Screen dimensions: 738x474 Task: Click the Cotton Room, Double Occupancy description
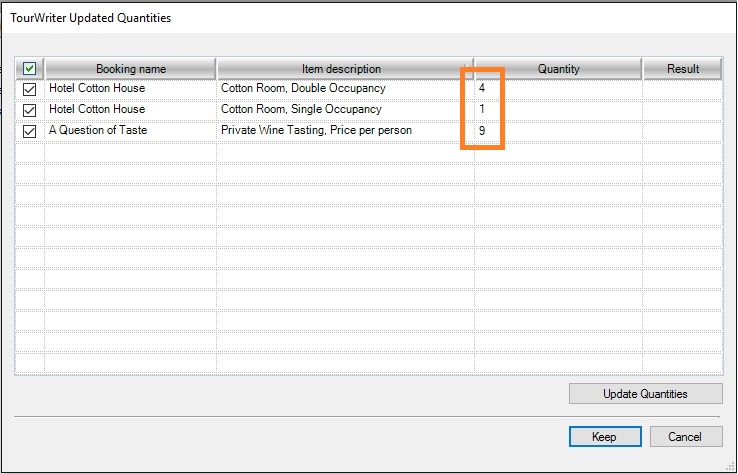click(344, 89)
